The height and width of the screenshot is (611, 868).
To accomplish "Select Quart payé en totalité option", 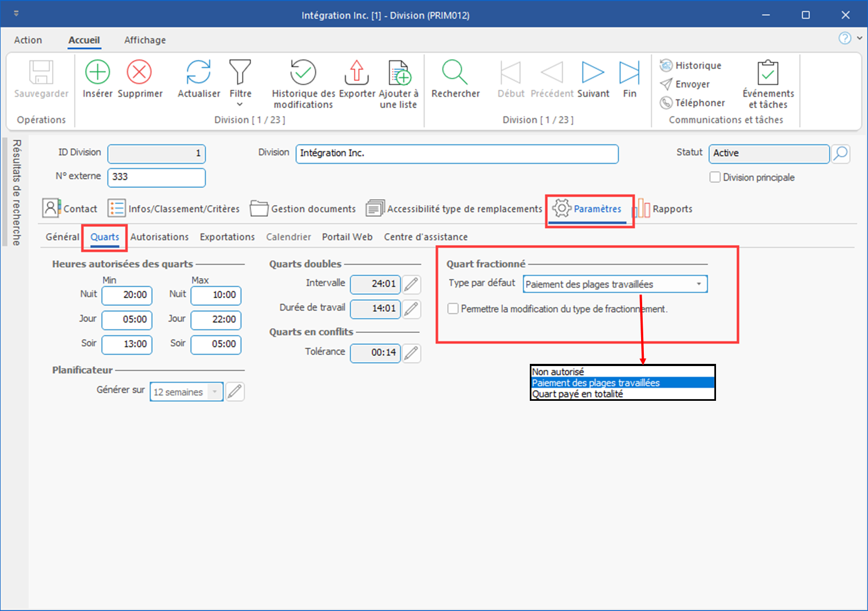I will click(x=578, y=394).
